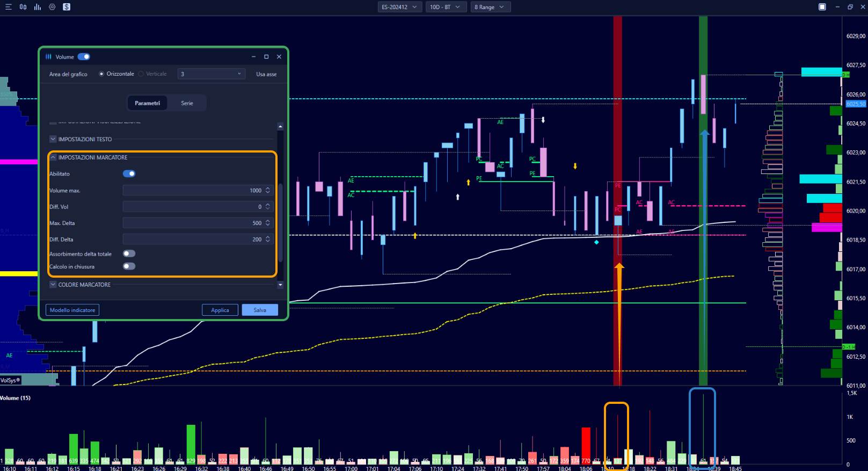Image resolution: width=868 pixels, height=471 pixels.
Task: Click the dialog scrollbar down arrow
Action: click(280, 285)
